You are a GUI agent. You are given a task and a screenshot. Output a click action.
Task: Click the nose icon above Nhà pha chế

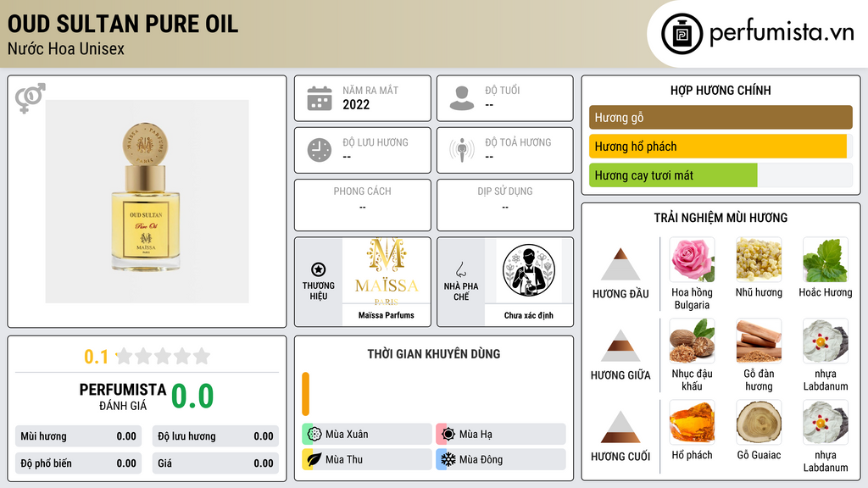click(x=460, y=269)
